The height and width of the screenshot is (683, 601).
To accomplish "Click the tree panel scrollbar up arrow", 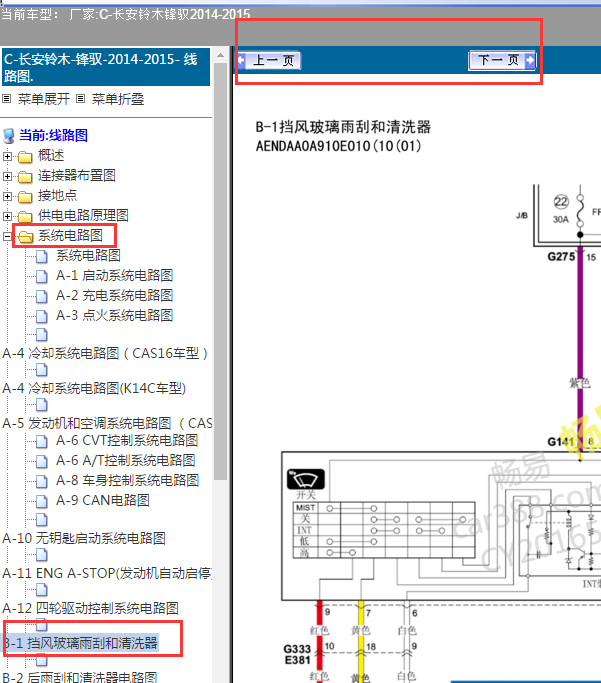I will (x=220, y=55).
